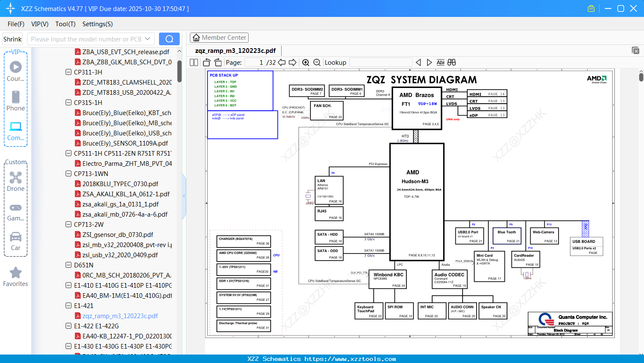Open Member Center home button
Screen dimensions: 644x363
219,38
